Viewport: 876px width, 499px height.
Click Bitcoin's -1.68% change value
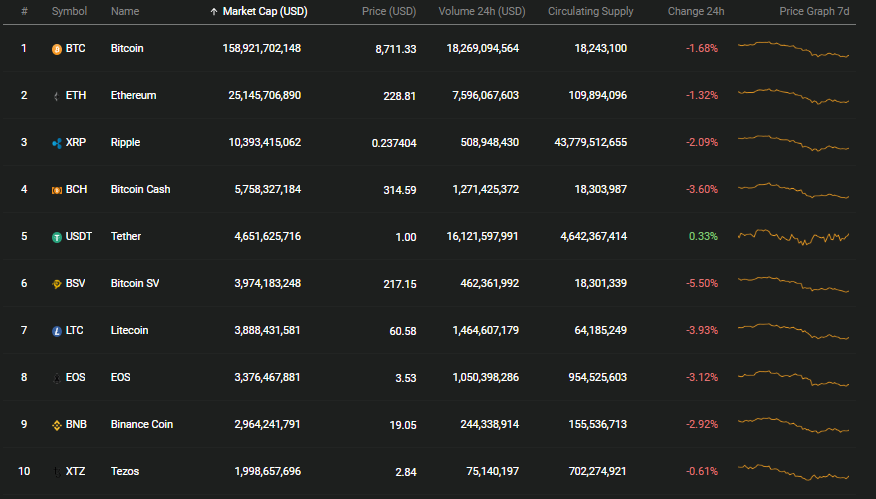[x=702, y=48]
